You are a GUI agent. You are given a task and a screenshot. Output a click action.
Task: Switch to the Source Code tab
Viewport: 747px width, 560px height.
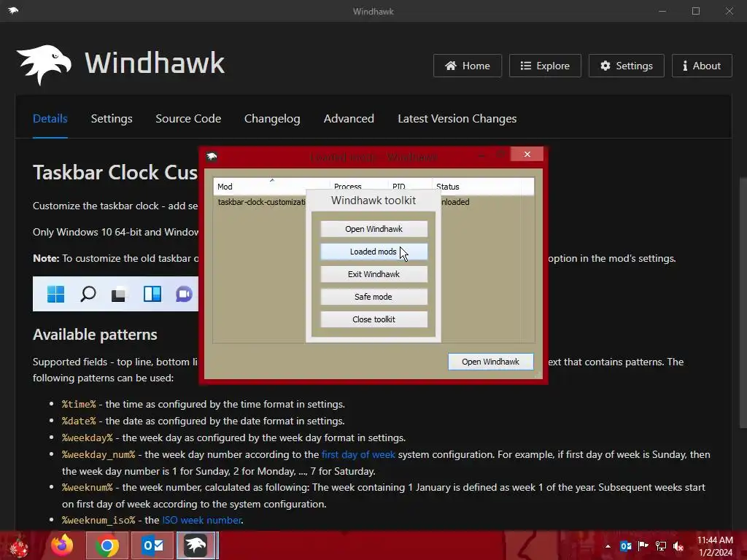pyautogui.click(x=188, y=119)
